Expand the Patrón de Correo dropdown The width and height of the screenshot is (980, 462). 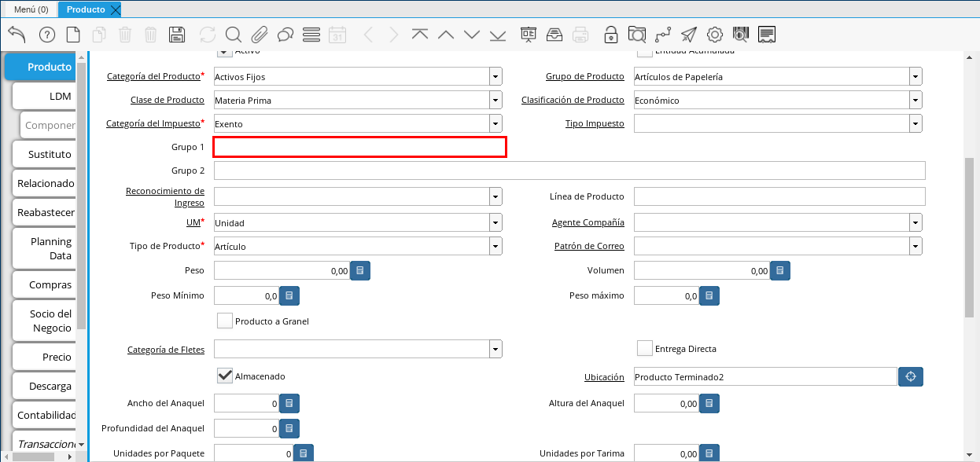916,246
